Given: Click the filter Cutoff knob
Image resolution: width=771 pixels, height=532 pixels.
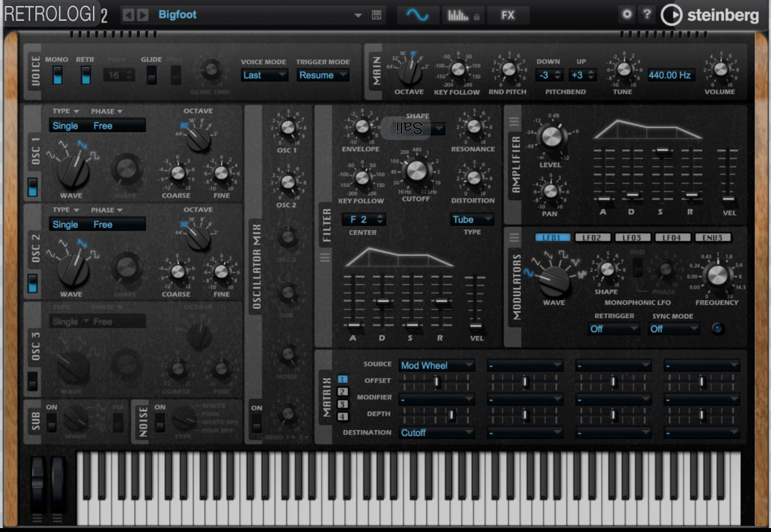Looking at the screenshot, I should click(417, 171).
